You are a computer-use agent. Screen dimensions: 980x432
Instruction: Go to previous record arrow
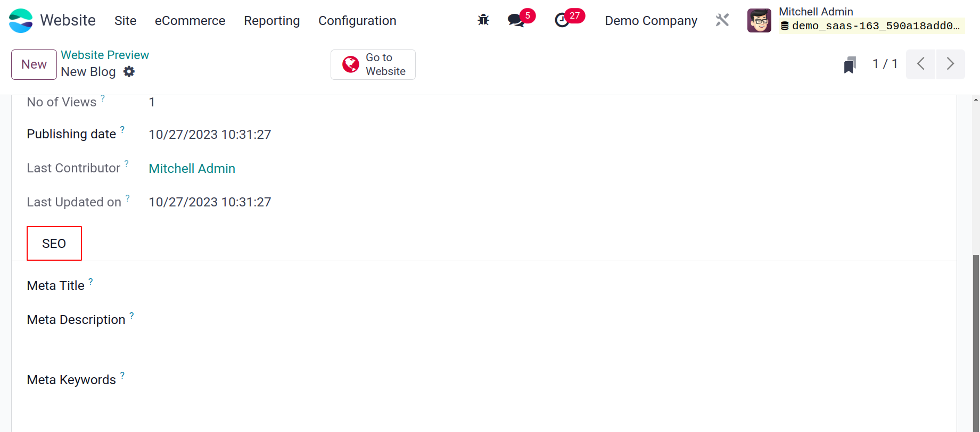point(920,64)
